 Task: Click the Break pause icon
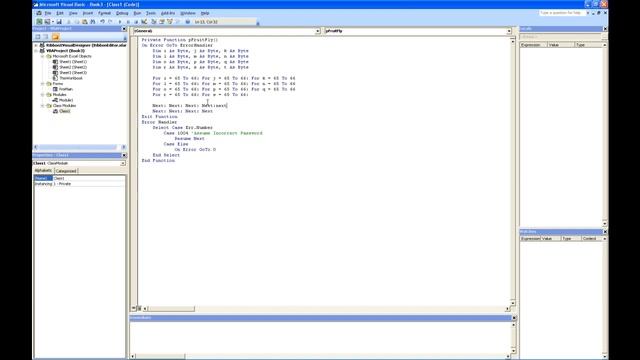pos(128,22)
